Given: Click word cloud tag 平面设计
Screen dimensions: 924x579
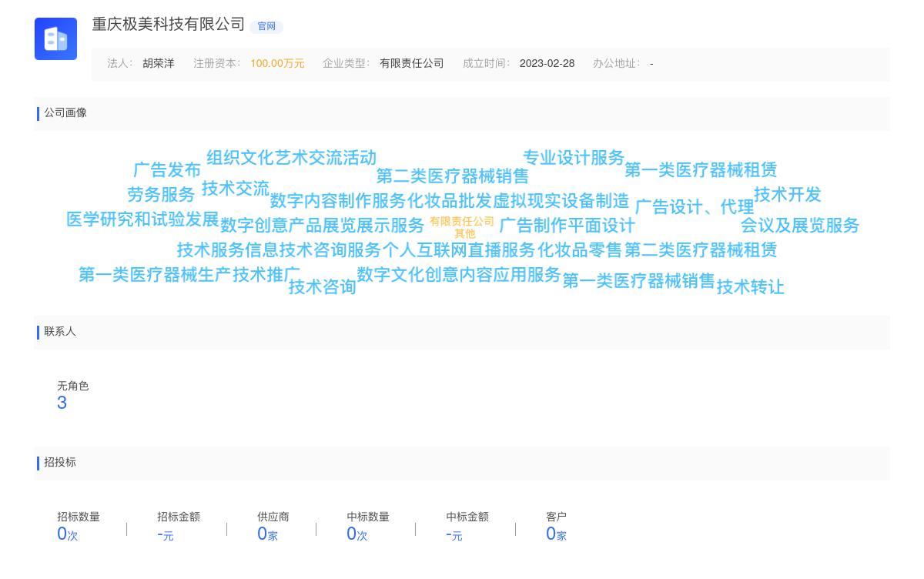Looking at the screenshot, I should point(601,226).
